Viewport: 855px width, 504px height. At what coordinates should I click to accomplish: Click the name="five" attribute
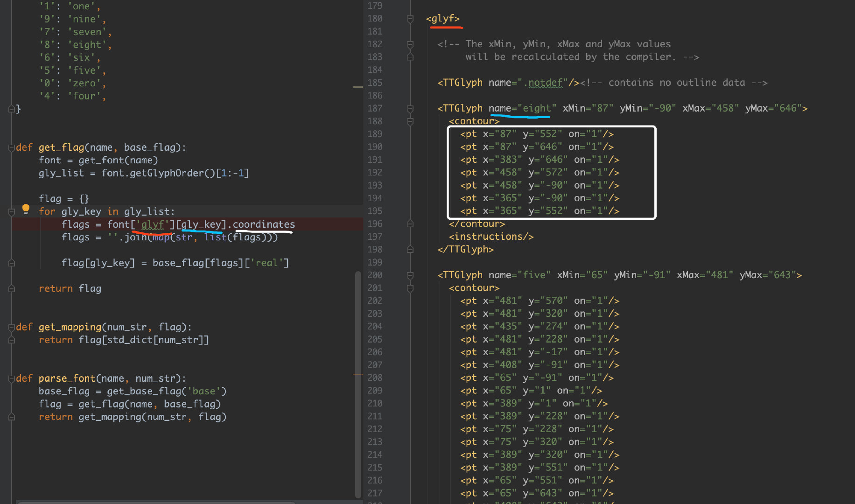click(x=520, y=275)
